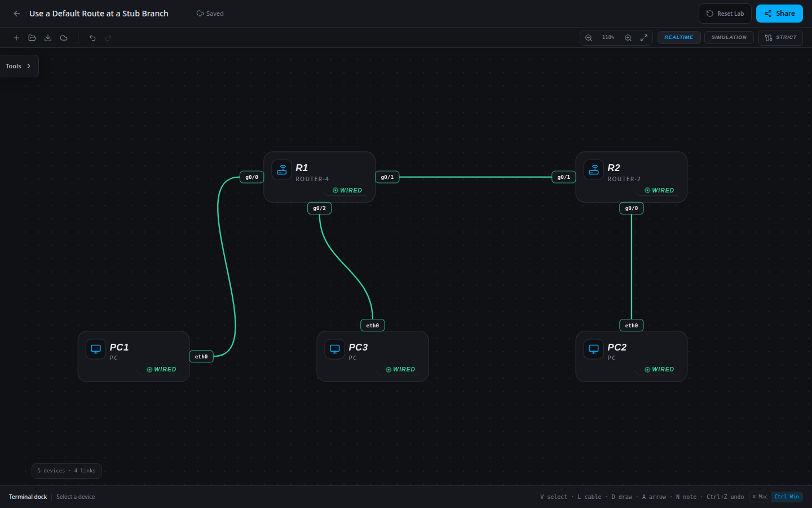This screenshot has height=508, width=812.
Task: Click the Saved cloud status icon
Action: pos(200,14)
